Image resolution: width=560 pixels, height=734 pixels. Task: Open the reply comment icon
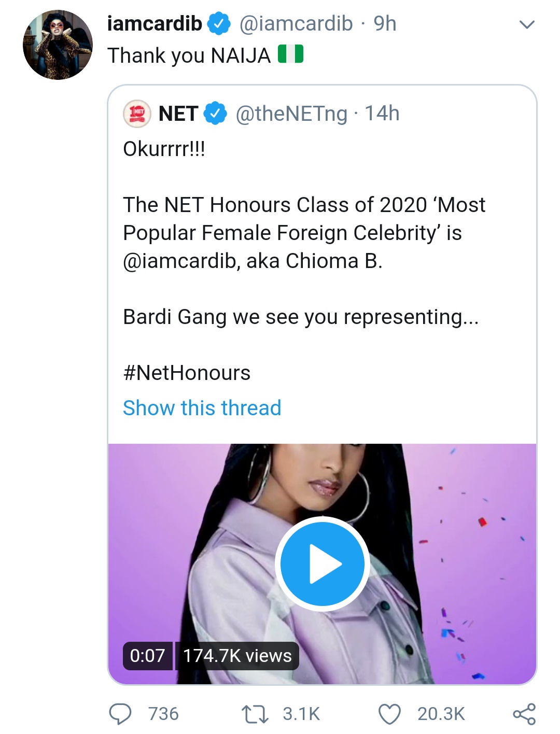click(120, 714)
